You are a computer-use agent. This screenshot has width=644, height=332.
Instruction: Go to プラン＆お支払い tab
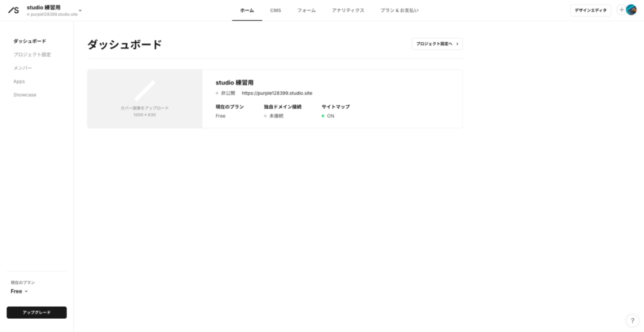(399, 10)
